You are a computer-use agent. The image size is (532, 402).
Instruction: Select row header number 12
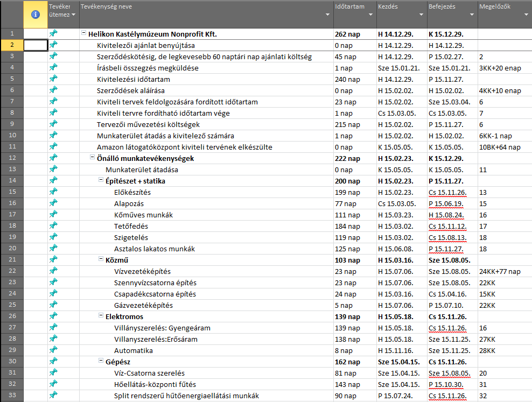(12, 158)
